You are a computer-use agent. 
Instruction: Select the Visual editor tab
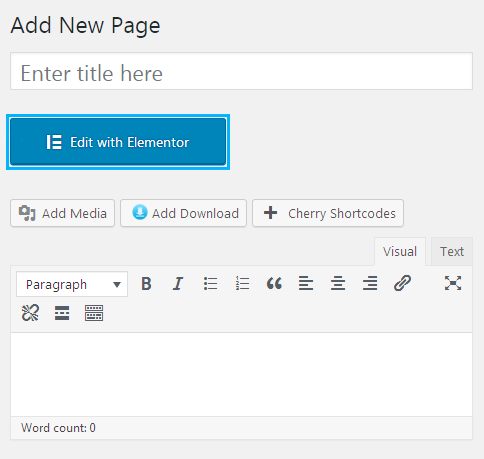tap(400, 252)
